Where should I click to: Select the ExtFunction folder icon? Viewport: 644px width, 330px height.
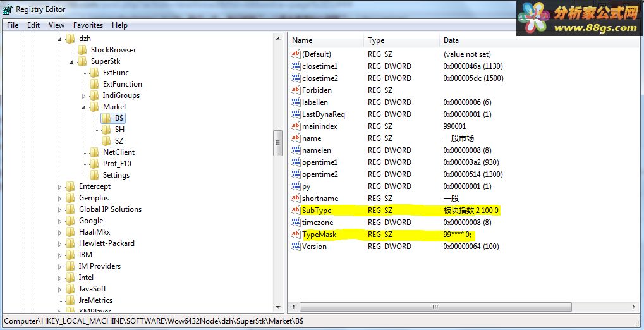pyautogui.click(x=94, y=84)
